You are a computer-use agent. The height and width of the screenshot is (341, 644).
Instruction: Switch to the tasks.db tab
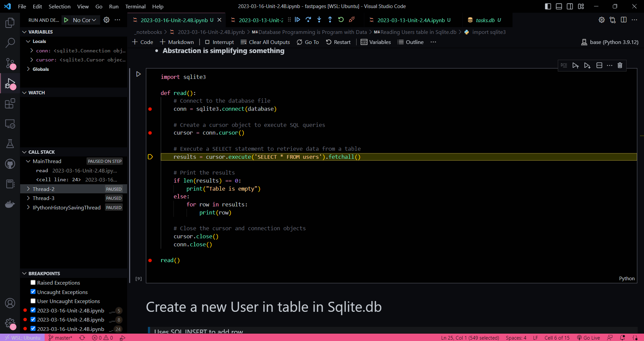click(485, 20)
